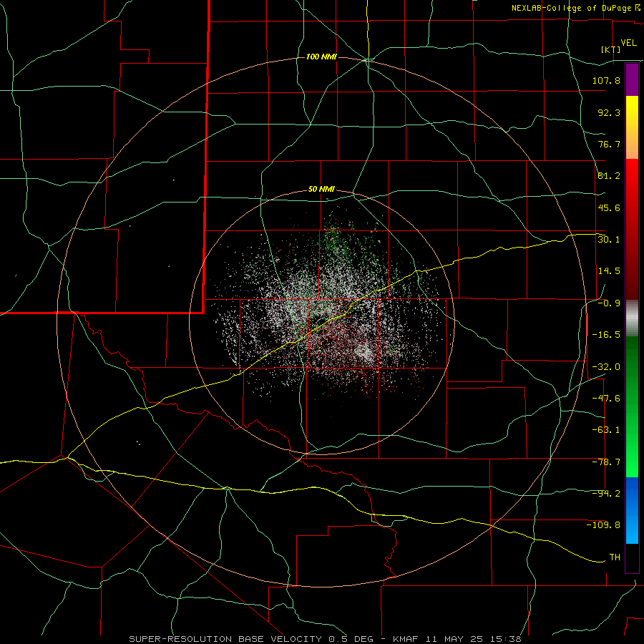Click the TH threshold label

click(x=615, y=557)
